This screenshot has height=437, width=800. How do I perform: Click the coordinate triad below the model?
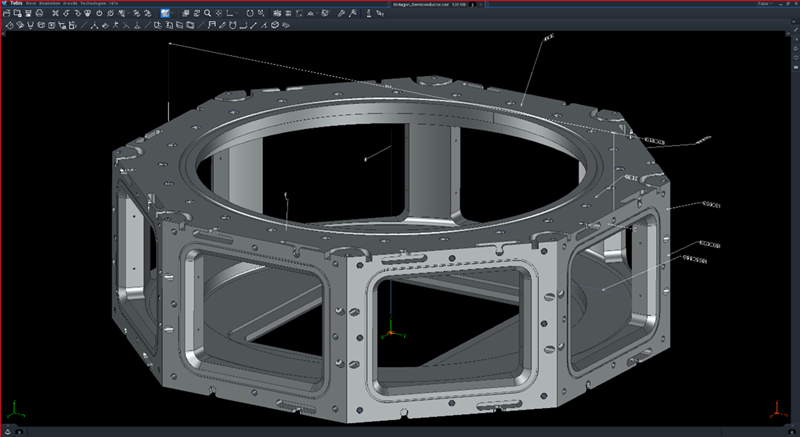(x=392, y=331)
